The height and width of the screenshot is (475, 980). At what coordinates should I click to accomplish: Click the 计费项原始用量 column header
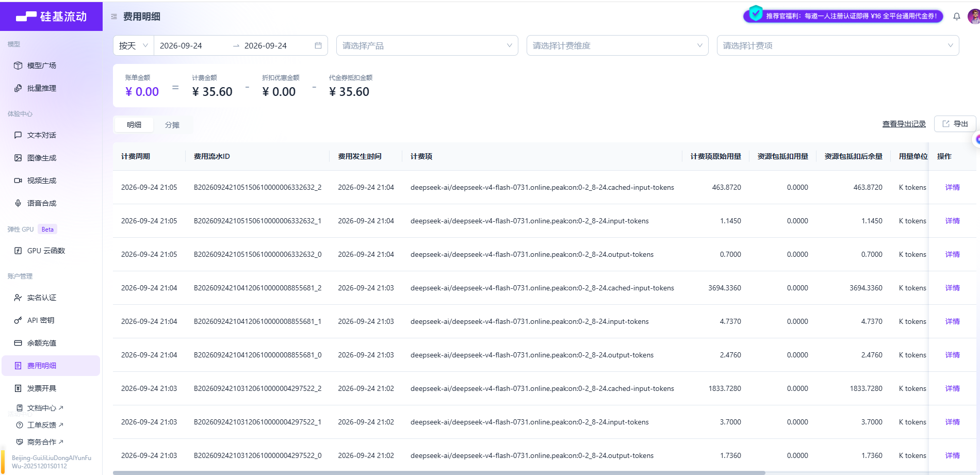click(715, 156)
